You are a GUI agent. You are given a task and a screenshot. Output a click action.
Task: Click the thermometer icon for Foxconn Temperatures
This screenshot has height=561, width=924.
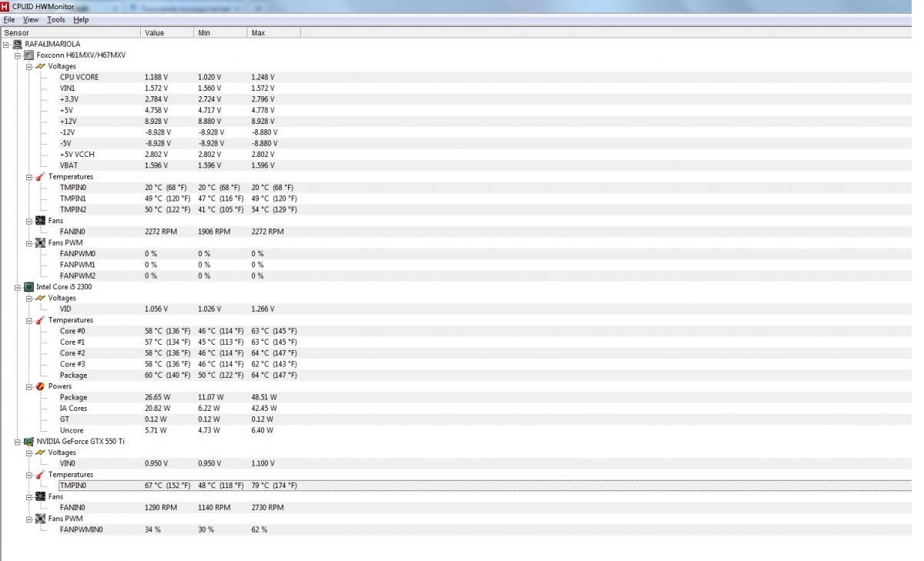tap(40, 176)
